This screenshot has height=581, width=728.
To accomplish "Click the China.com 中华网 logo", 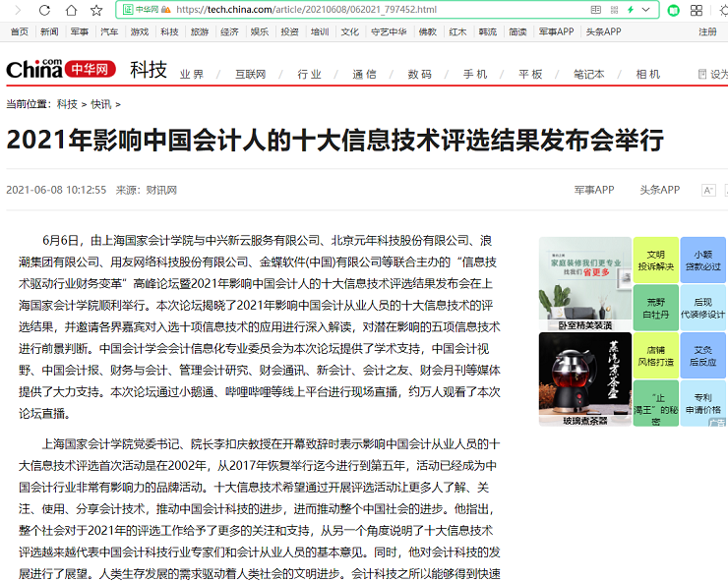I will coord(61,70).
